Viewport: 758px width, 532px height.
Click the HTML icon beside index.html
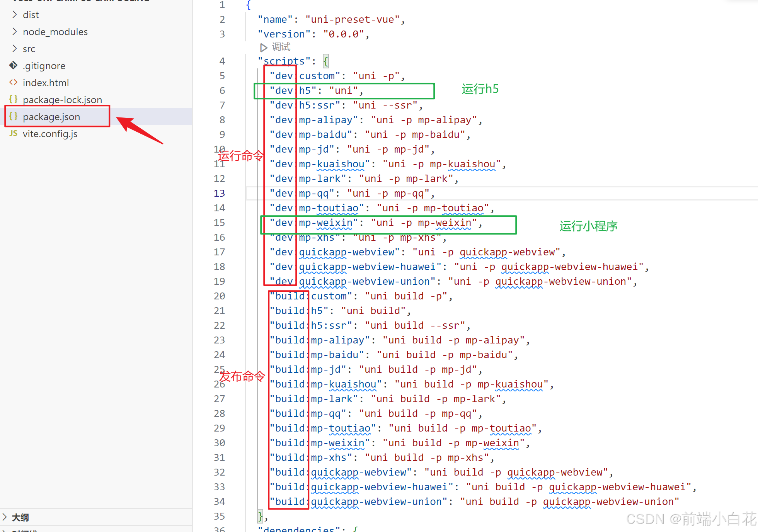pyautogui.click(x=14, y=82)
